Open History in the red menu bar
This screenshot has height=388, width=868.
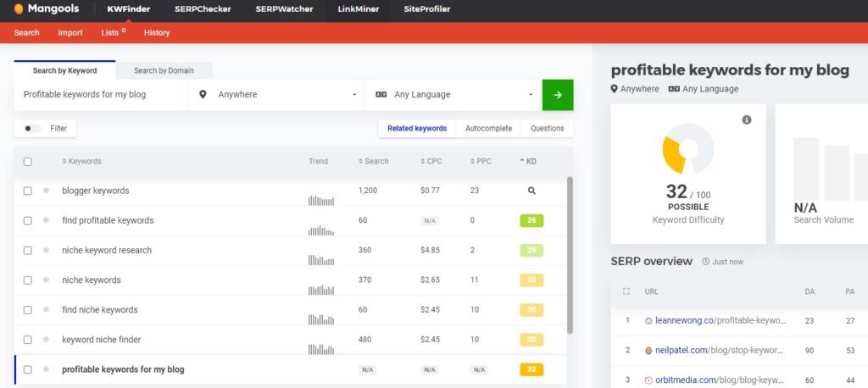pyautogui.click(x=157, y=33)
